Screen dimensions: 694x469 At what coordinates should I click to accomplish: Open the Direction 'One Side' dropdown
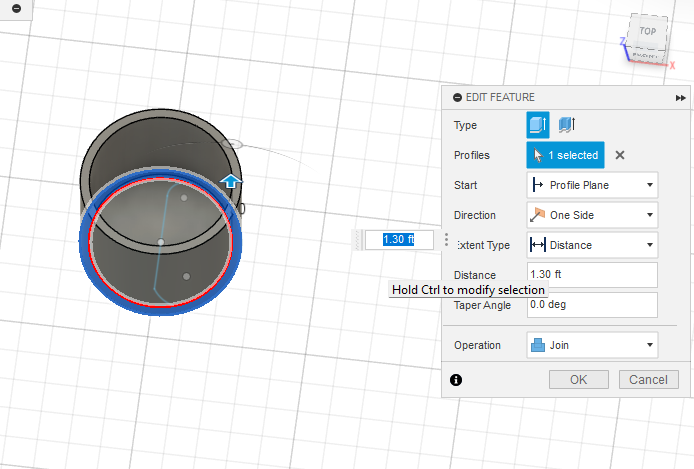coord(592,215)
